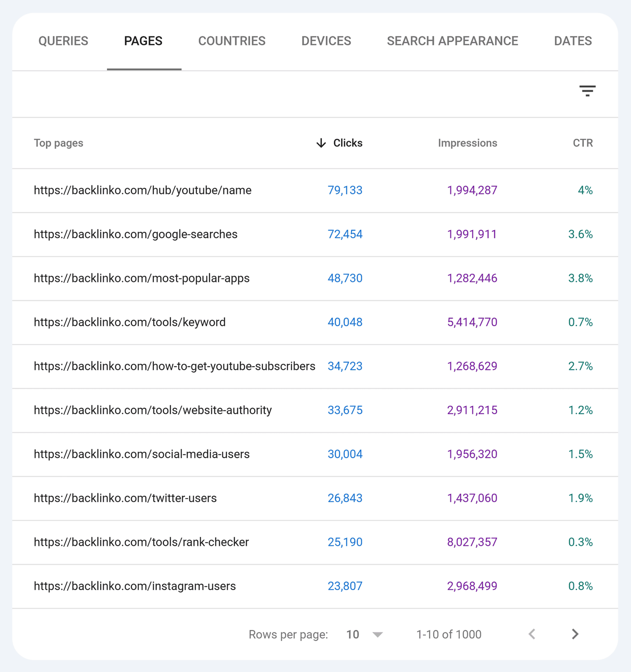Click the google-searches page link

[135, 235]
